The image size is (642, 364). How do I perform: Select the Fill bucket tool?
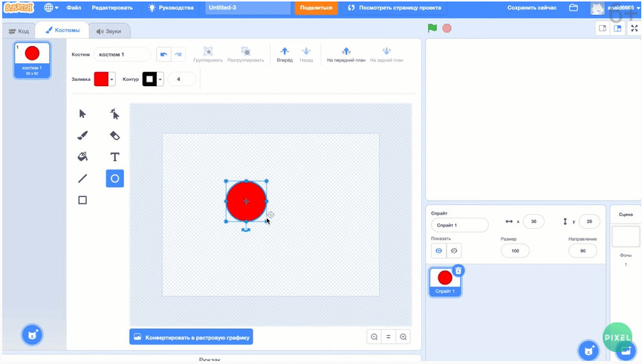pos(82,157)
